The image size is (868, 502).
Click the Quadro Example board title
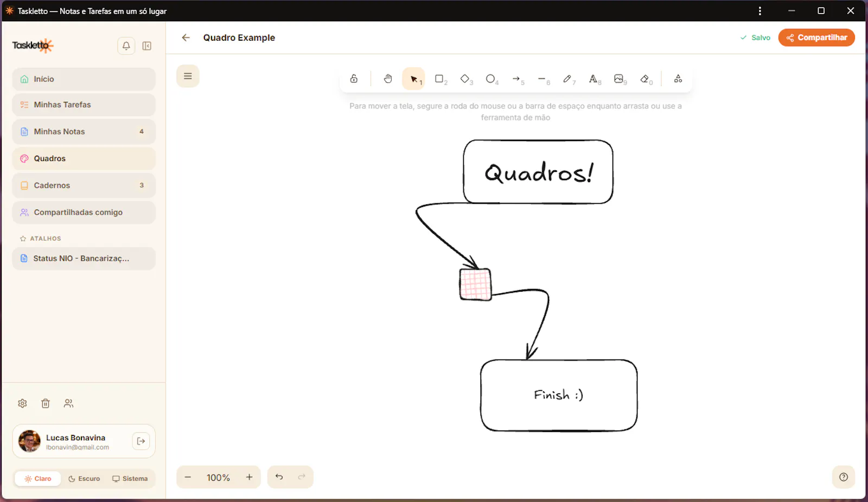pos(239,37)
